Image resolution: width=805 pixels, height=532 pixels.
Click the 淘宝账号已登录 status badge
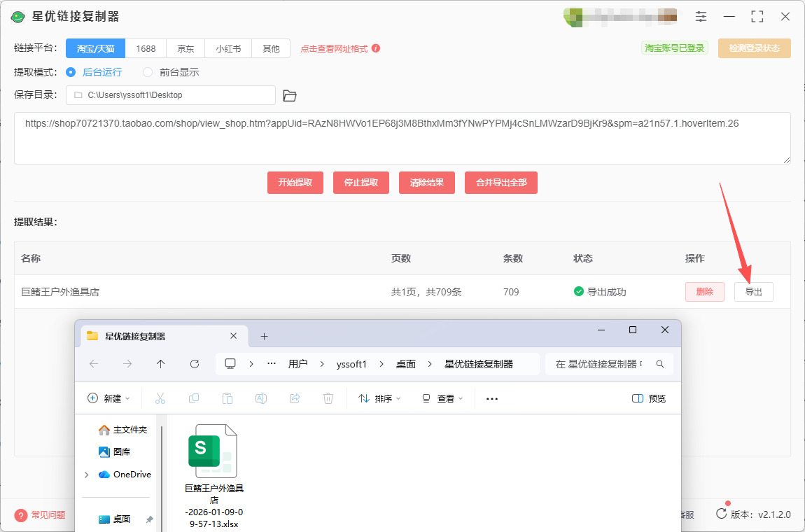coord(675,48)
